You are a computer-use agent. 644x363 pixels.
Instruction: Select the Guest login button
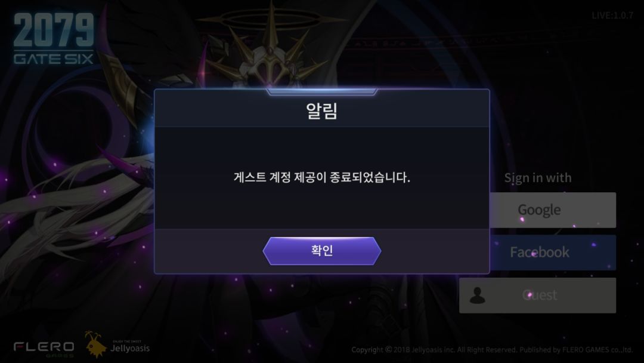538,295
